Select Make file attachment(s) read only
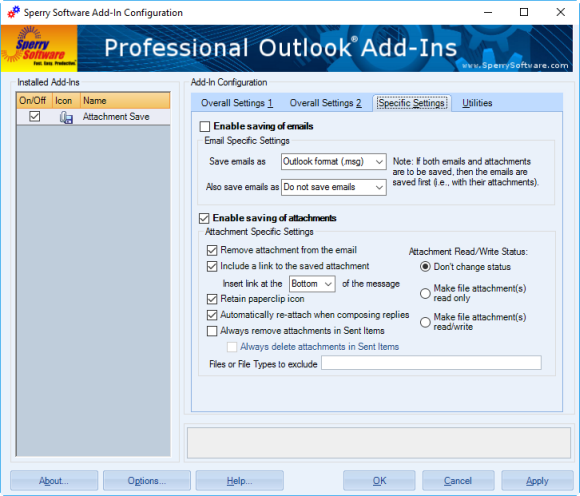This screenshot has width=580, height=496. pos(425,293)
